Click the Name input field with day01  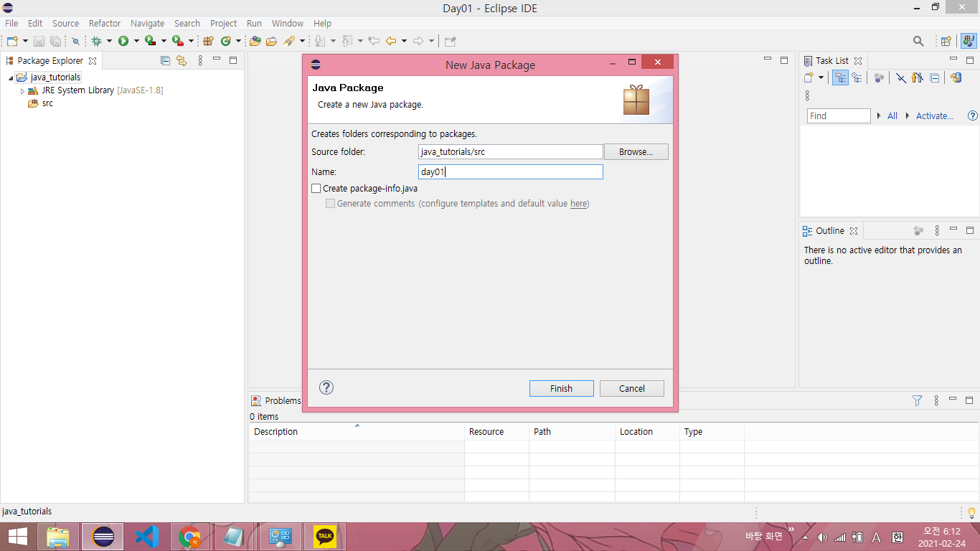tap(511, 172)
